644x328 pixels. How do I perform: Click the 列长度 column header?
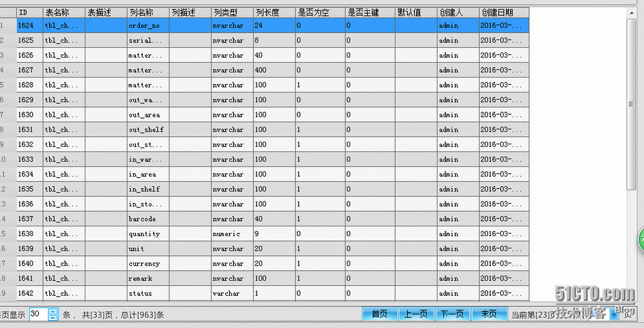[x=274, y=12]
